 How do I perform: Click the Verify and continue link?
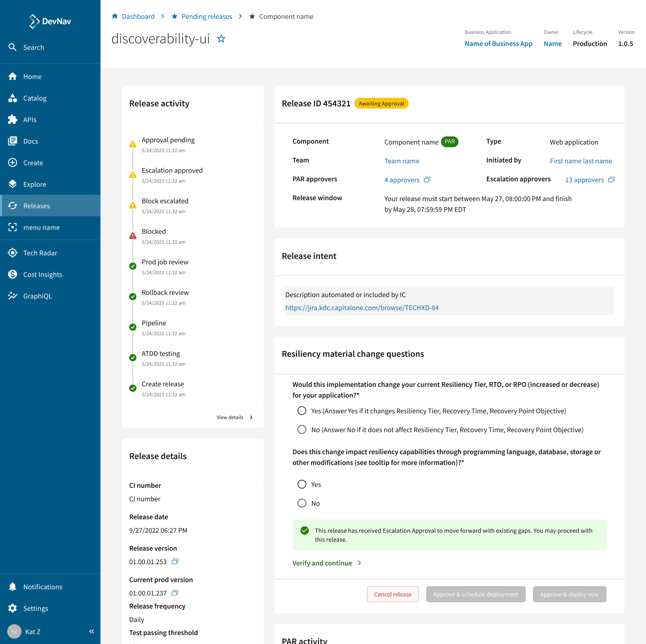322,563
